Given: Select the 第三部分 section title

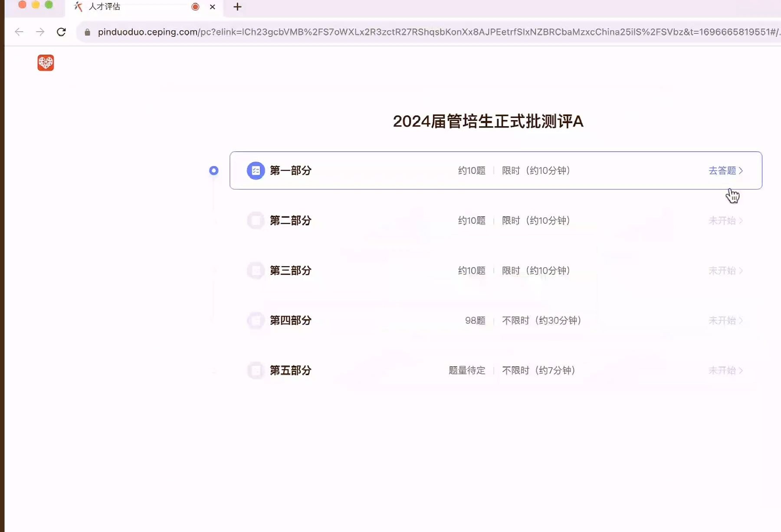Looking at the screenshot, I should (291, 271).
